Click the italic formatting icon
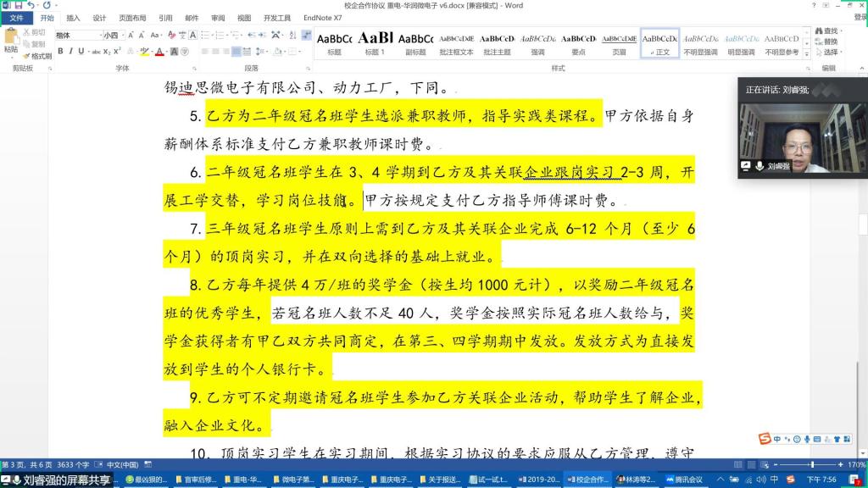 click(x=70, y=52)
